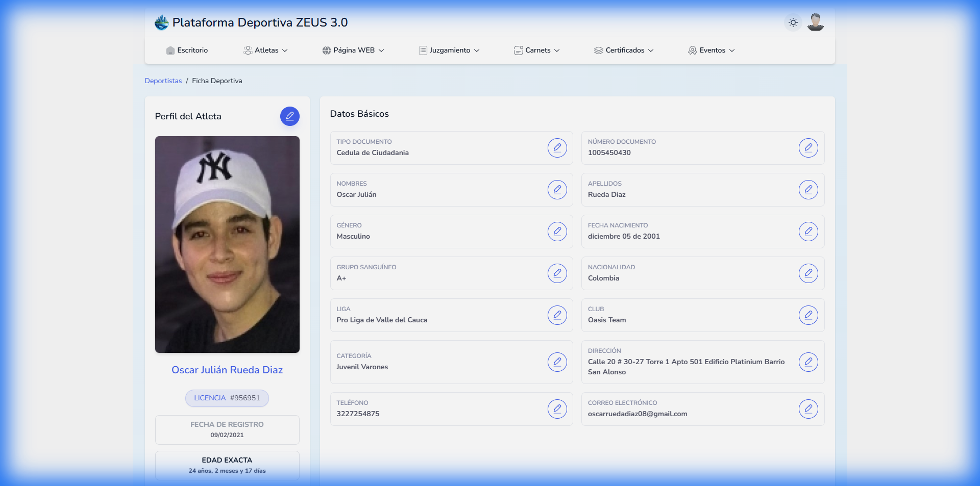Open the Juzgamiento dropdown menu
Screen dimensions: 980x486
point(449,50)
